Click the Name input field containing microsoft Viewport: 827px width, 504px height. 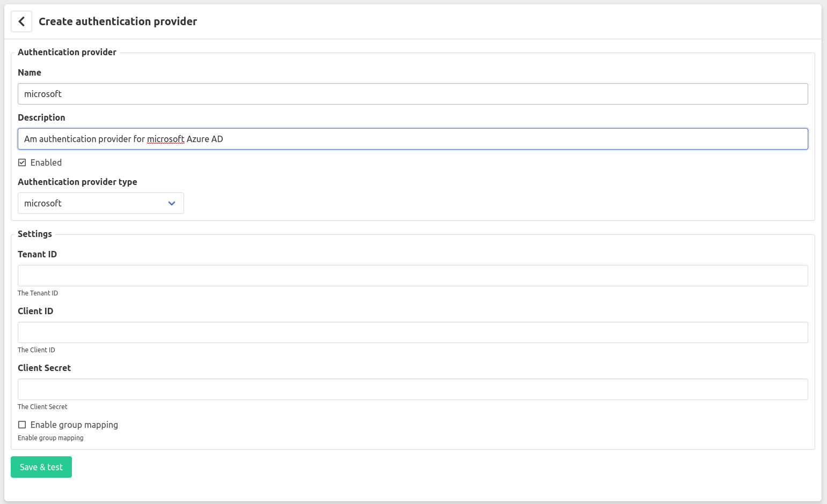tap(413, 94)
